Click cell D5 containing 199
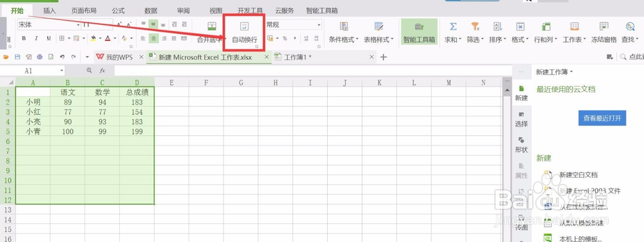This screenshot has height=242, width=644. pos(137,132)
